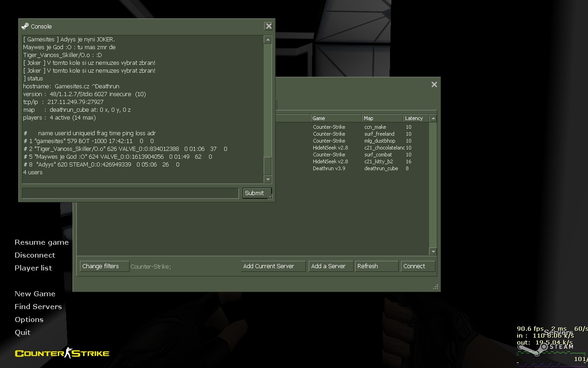This screenshot has width=588, height=368.
Task: Click the console scrollbar thumb
Action: pyautogui.click(x=268, y=165)
